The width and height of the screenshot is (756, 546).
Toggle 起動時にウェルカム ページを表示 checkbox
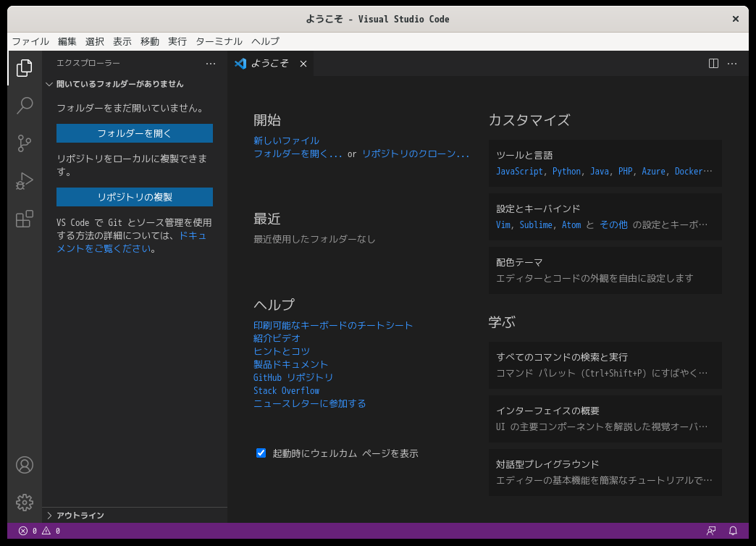point(261,453)
